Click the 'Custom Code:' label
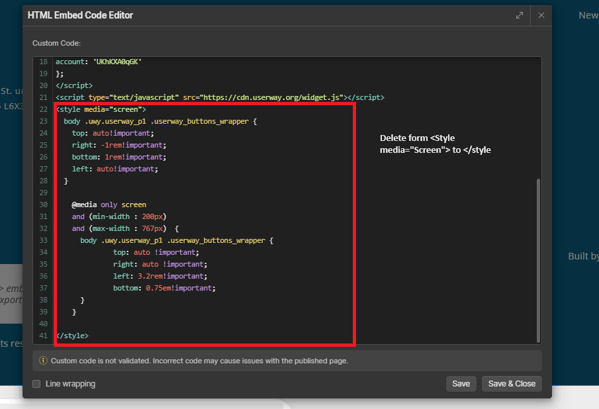 57,43
